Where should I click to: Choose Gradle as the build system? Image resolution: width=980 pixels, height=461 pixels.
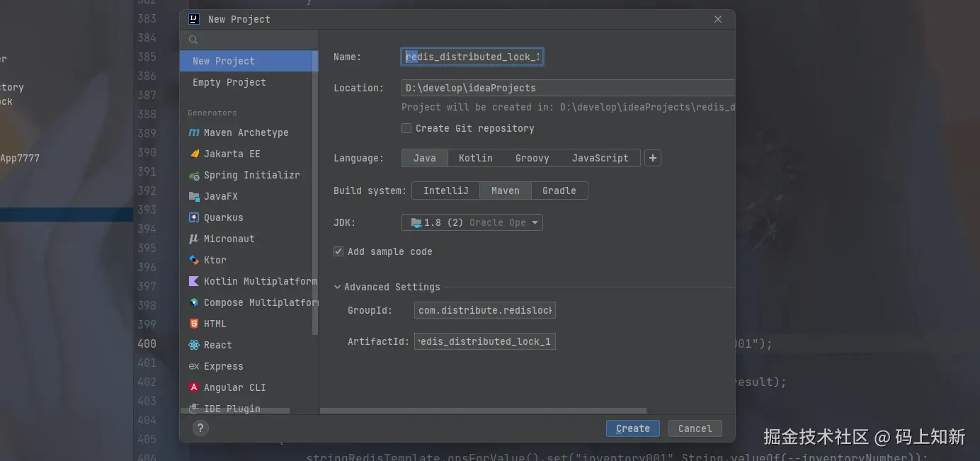559,190
